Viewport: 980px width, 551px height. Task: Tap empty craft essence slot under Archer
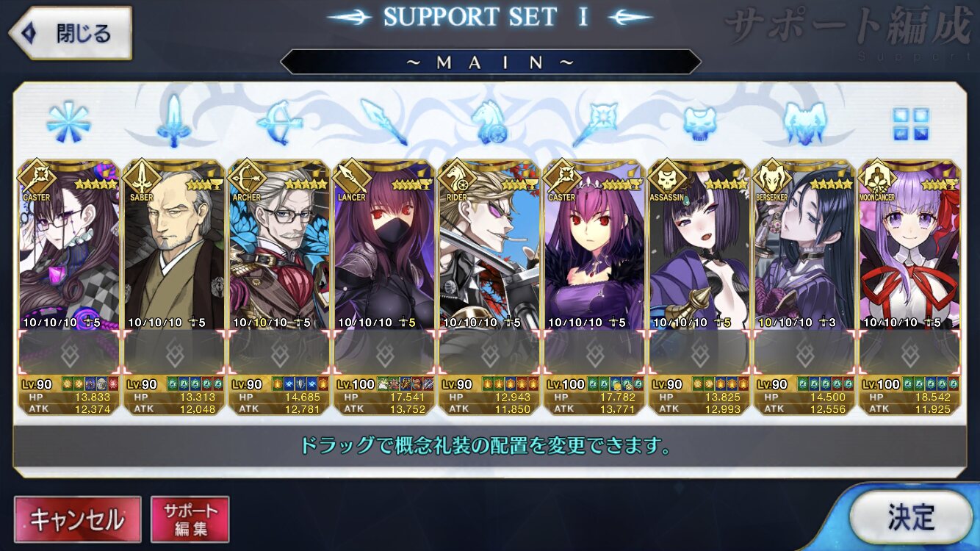click(279, 353)
